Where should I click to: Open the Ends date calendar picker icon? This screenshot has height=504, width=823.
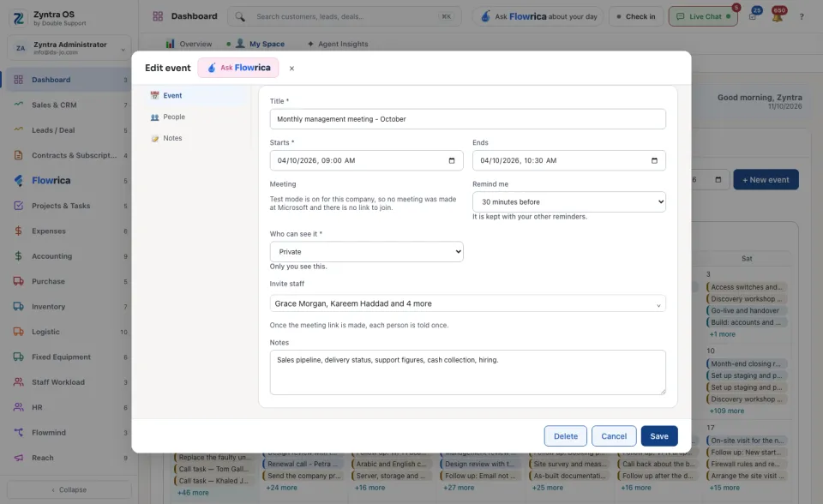point(654,160)
